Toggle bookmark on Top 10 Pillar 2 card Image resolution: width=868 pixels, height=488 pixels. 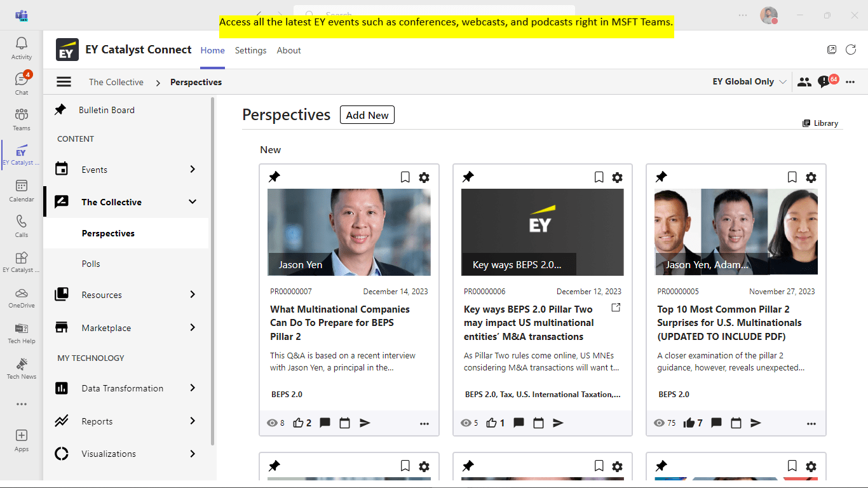(792, 177)
